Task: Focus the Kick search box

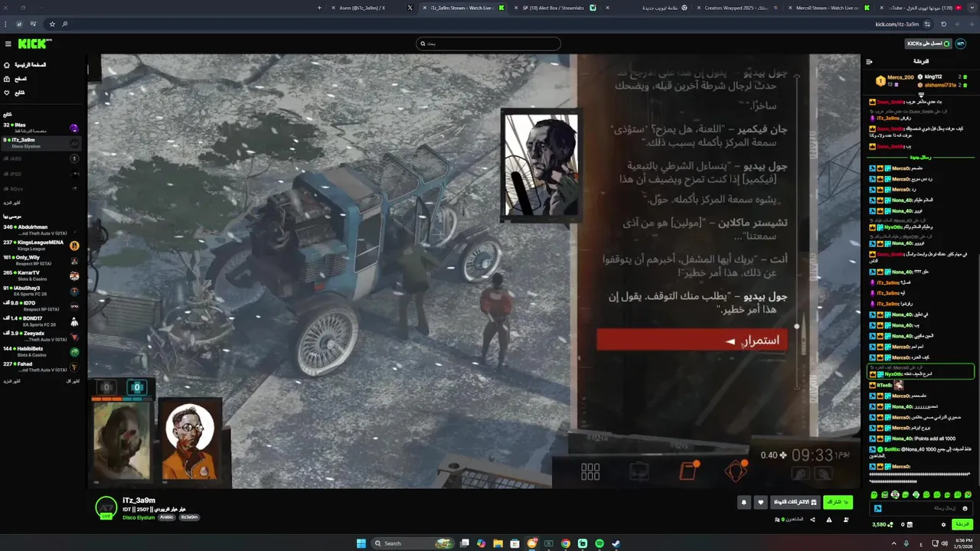Action: point(488,44)
